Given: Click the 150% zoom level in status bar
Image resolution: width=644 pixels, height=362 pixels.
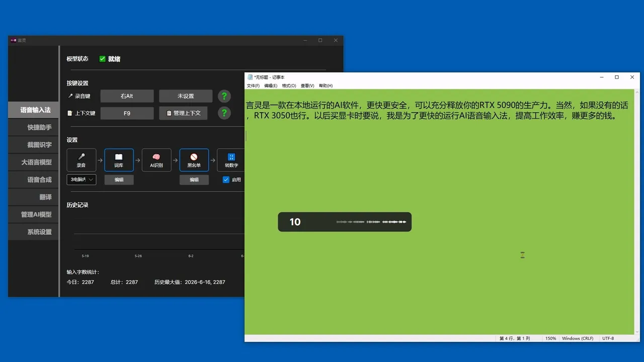Looking at the screenshot, I should pyautogui.click(x=550, y=338).
